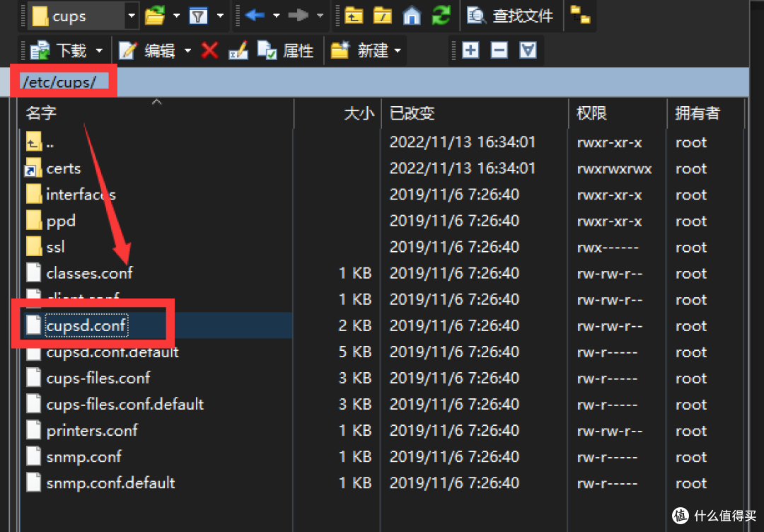Click the plus icon to select files

pyautogui.click(x=470, y=50)
